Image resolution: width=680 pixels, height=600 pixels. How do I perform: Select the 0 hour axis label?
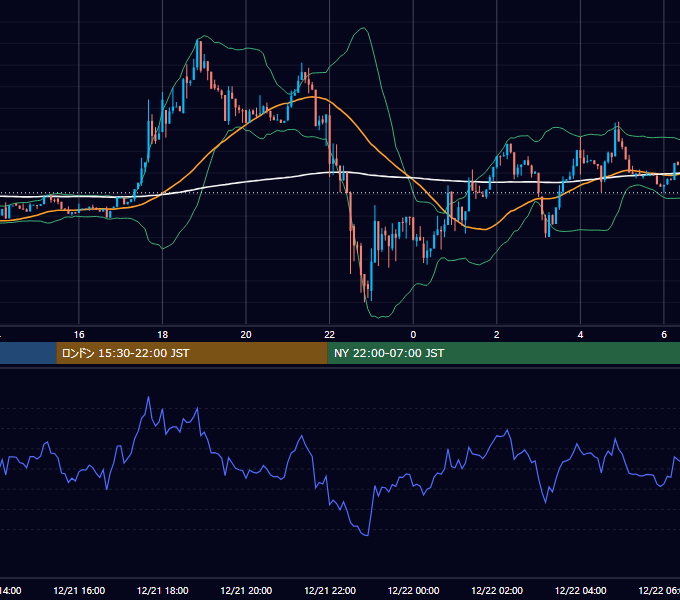click(413, 335)
